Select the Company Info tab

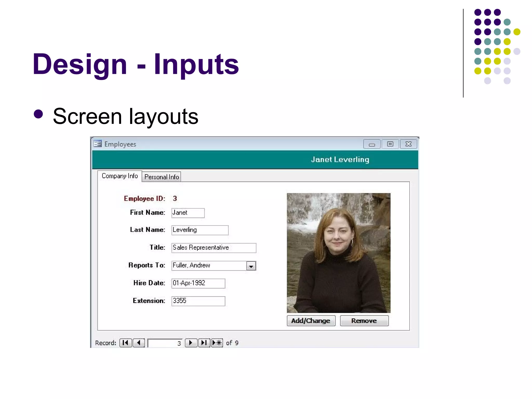tap(120, 176)
